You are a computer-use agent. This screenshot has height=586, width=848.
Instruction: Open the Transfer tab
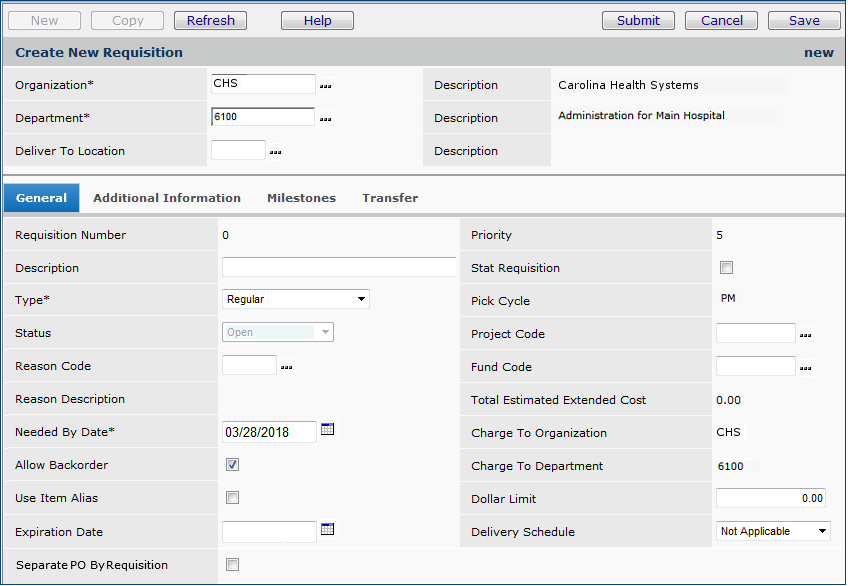390,198
